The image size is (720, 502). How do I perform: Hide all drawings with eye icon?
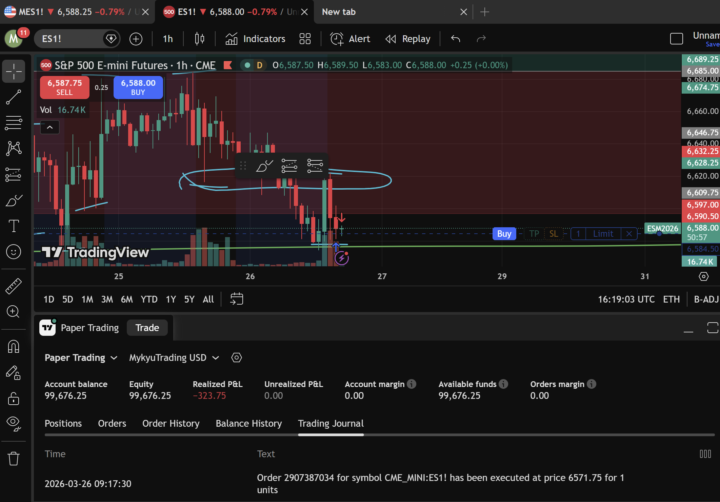(14, 423)
